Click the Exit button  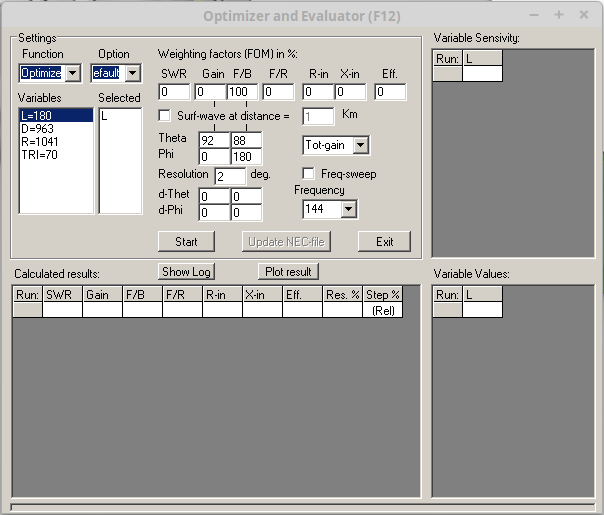pyautogui.click(x=384, y=241)
